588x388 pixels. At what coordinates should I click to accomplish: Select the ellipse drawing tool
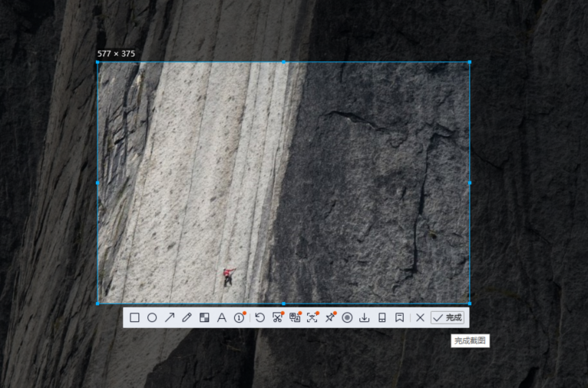(152, 317)
